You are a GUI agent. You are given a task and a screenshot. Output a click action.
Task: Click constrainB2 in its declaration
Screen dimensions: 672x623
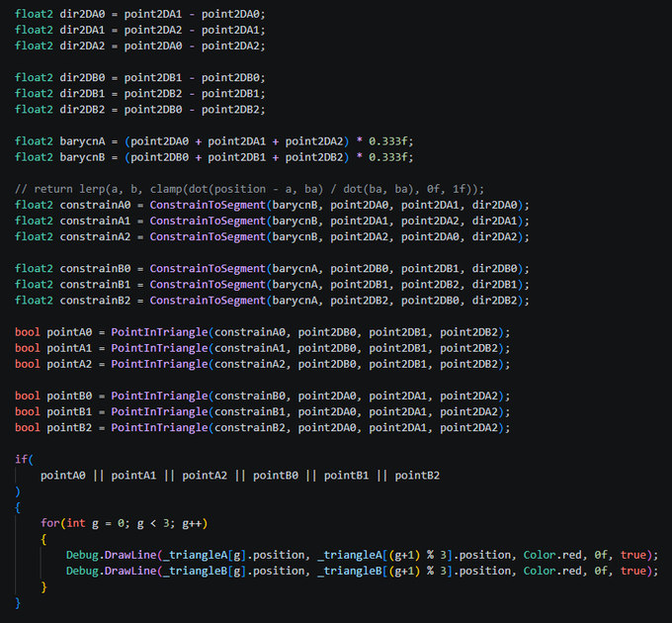click(x=95, y=301)
